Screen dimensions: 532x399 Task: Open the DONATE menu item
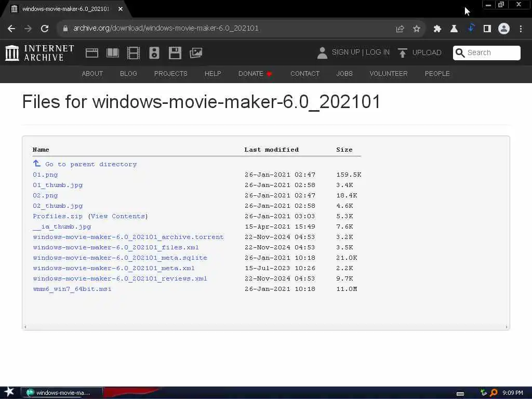tap(255, 74)
